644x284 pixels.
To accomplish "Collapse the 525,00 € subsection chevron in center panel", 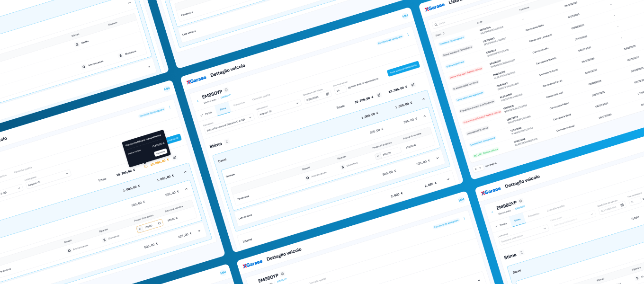I will pyautogui.click(x=425, y=116).
